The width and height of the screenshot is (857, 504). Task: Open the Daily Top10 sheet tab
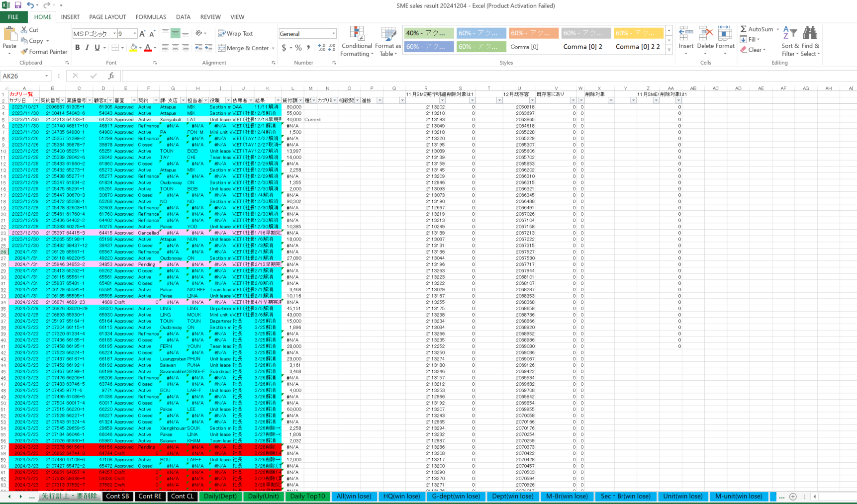(x=307, y=496)
